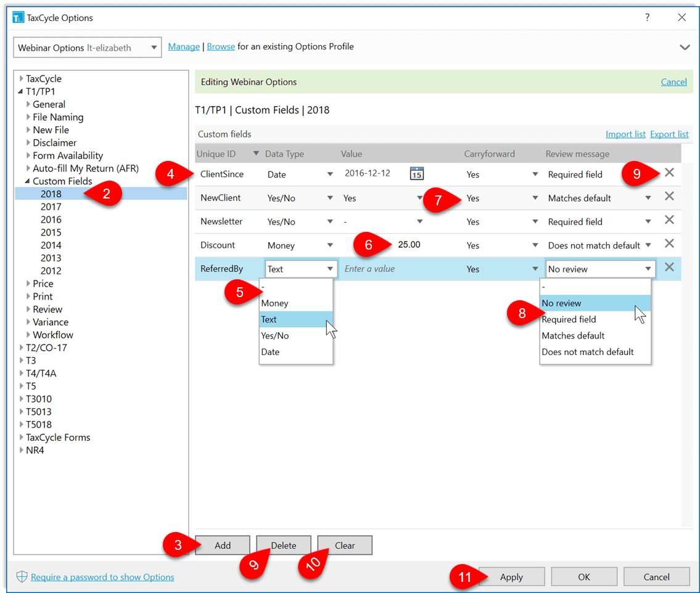Select the NR4 tree item
This screenshot has width=700, height=593.
(x=35, y=450)
